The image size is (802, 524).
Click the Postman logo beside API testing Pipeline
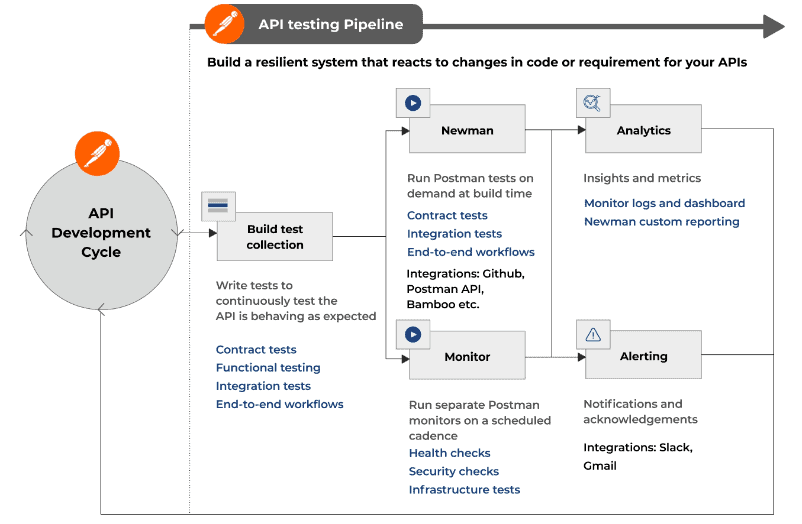click(x=225, y=24)
